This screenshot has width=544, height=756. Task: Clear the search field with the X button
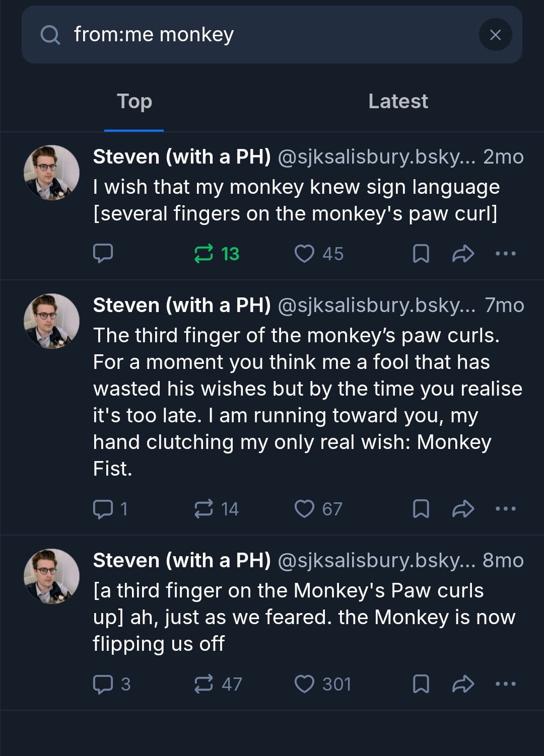coord(495,35)
